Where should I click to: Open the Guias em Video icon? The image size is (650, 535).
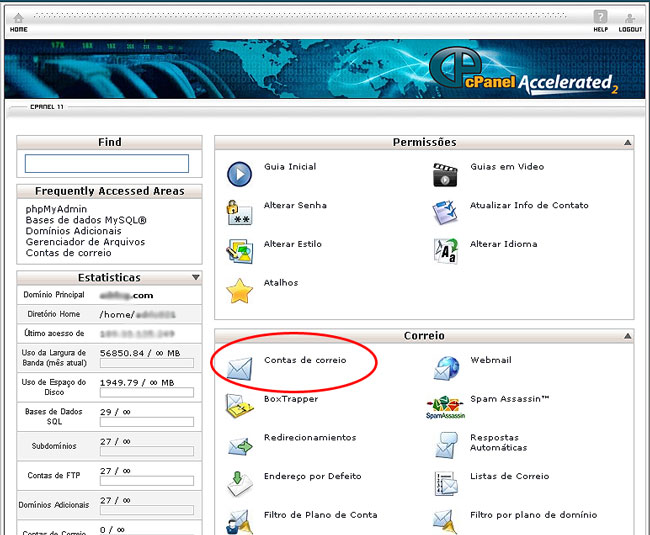(x=445, y=173)
